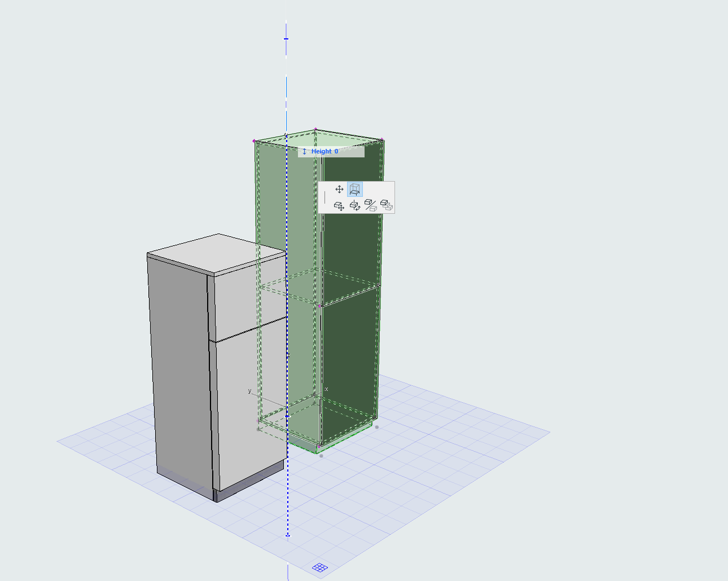Grab the pet palette's vertical grip bar
This screenshot has width=728, height=581.
click(x=324, y=197)
